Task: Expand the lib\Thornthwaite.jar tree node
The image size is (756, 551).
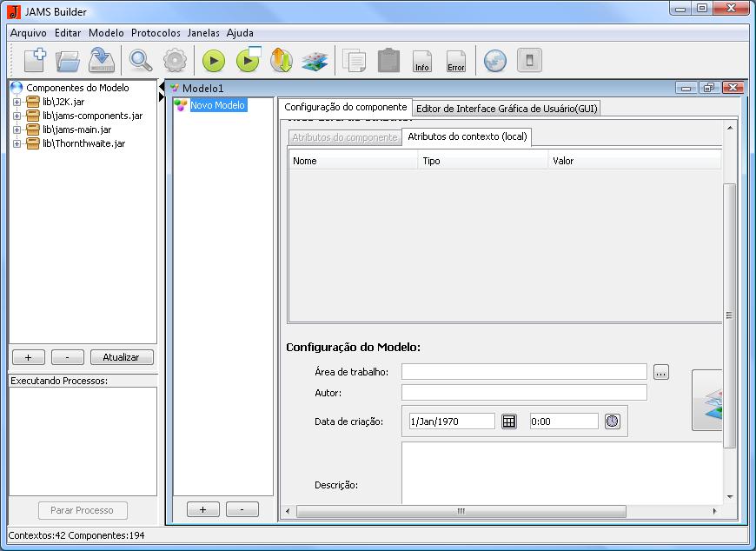Action: point(17,143)
